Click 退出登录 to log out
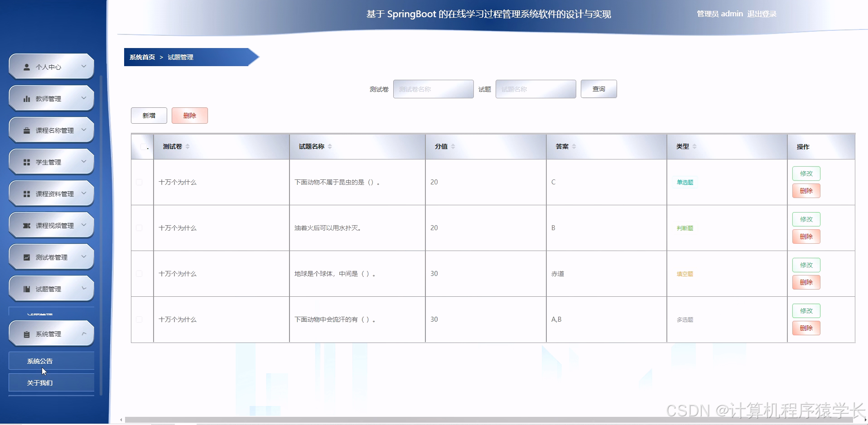 coord(762,14)
